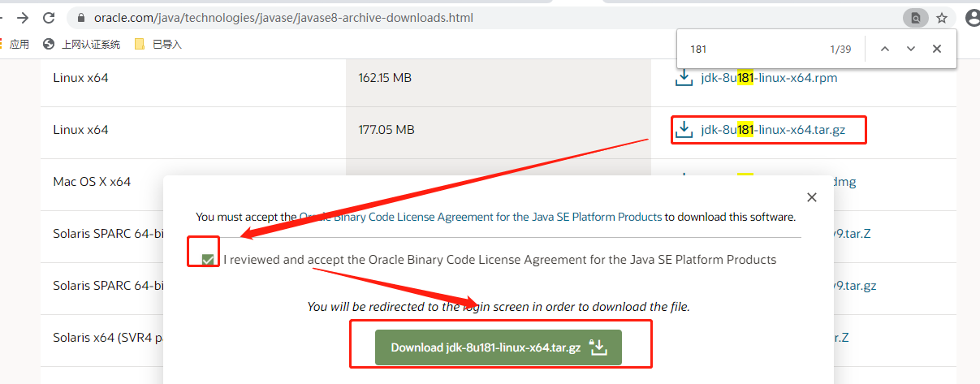The image size is (980, 384).
Task: Open the browser profile avatar
Action: pyautogui.click(x=973, y=17)
